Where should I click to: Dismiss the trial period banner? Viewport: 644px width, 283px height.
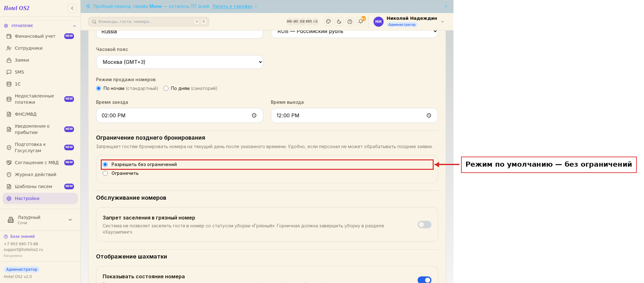click(x=446, y=6)
